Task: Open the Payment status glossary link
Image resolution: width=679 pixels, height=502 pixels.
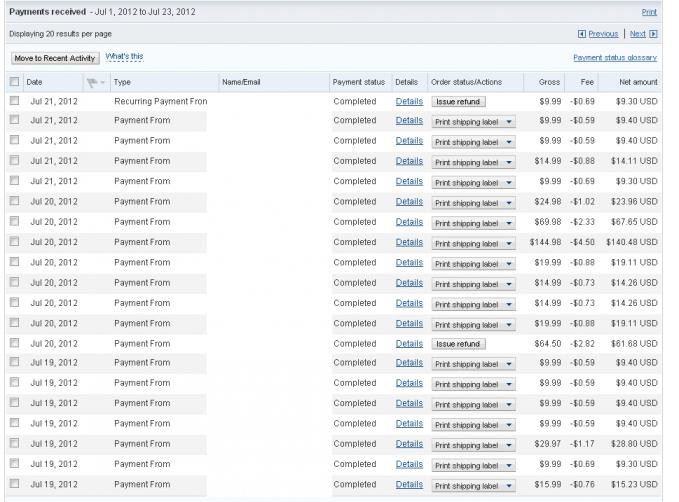Action: pos(615,58)
